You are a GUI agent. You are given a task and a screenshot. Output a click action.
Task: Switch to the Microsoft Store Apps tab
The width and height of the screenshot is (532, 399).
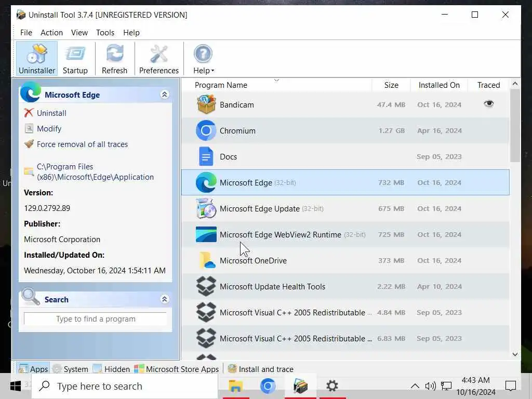177,369
